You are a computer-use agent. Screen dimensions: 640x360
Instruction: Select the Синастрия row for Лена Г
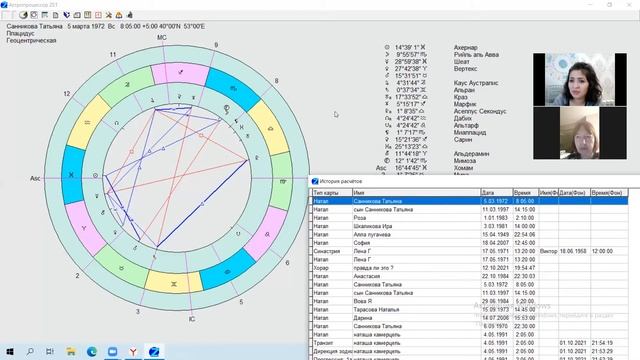(x=470, y=251)
